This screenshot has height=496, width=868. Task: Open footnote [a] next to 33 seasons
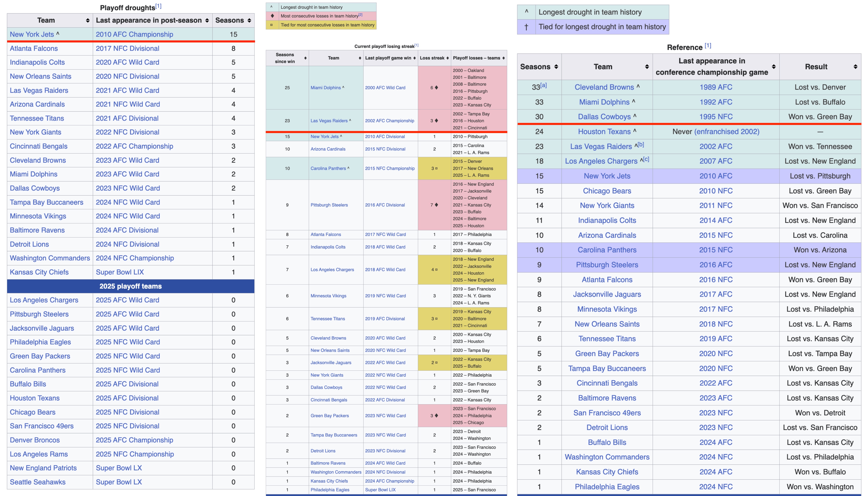point(543,85)
